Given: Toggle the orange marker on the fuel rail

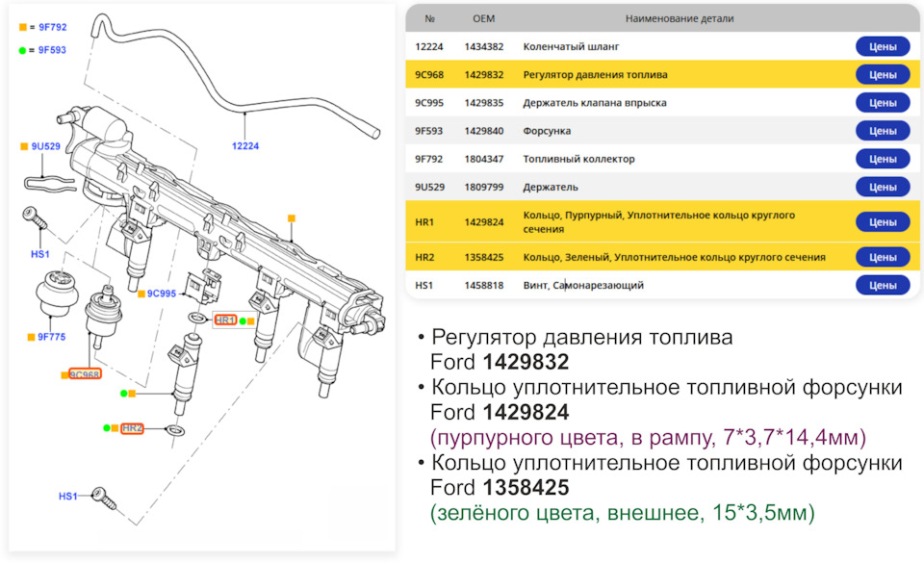Looking at the screenshot, I should click(x=294, y=218).
